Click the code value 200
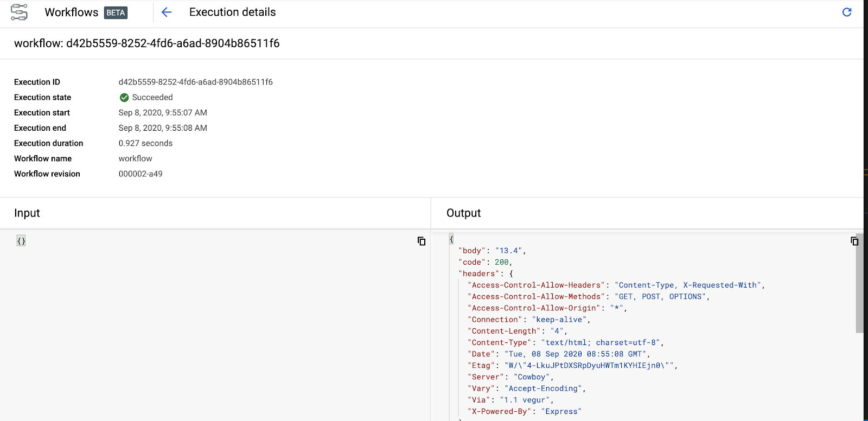868x421 pixels. point(501,262)
